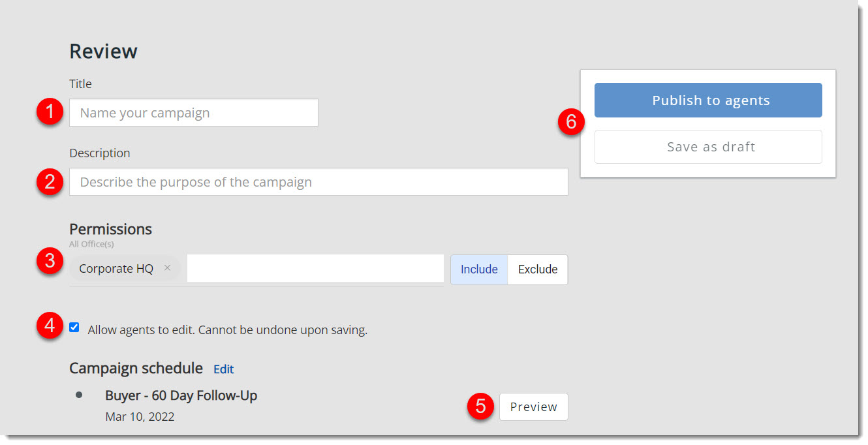Click the Name your campaign title field
868x445 pixels.
tap(194, 113)
